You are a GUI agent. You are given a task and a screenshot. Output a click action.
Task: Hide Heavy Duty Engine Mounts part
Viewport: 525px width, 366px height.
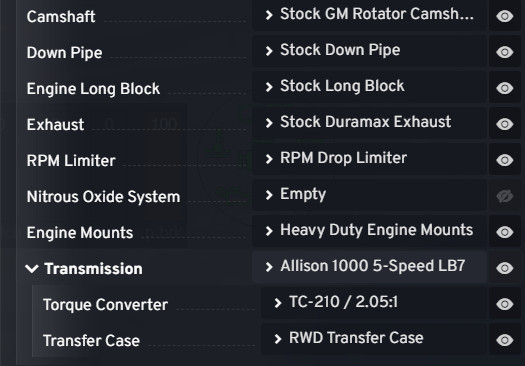click(505, 232)
